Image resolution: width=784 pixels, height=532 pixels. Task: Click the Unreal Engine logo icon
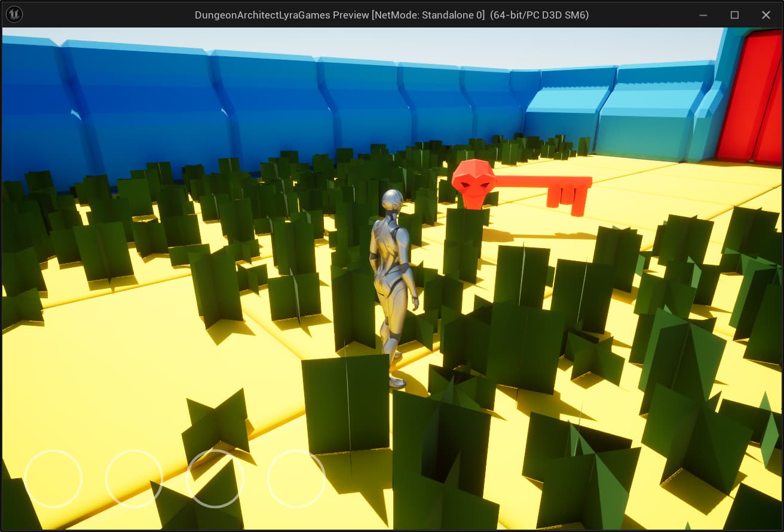tap(14, 14)
